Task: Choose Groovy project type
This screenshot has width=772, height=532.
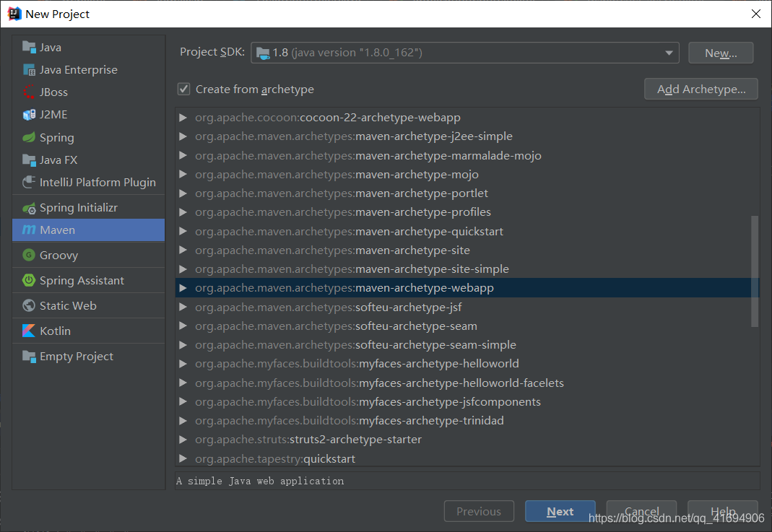Action: pos(89,255)
